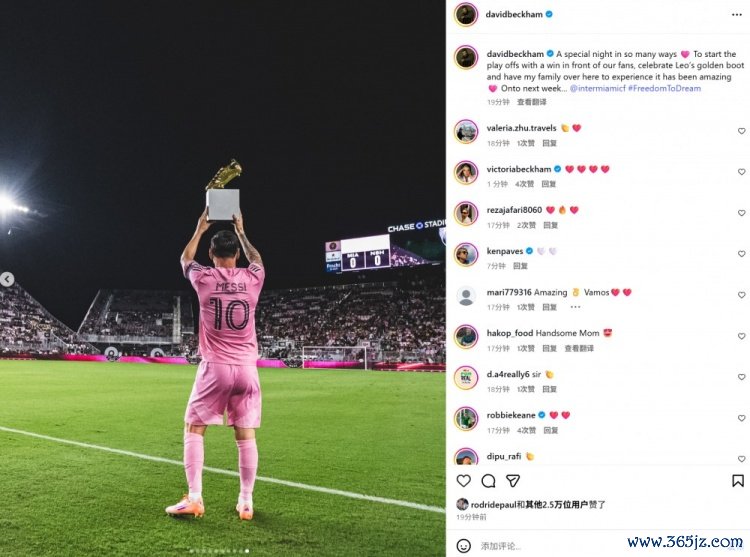View translation of hakop_food comment
The height and width of the screenshot is (557, 750).
[579, 348]
